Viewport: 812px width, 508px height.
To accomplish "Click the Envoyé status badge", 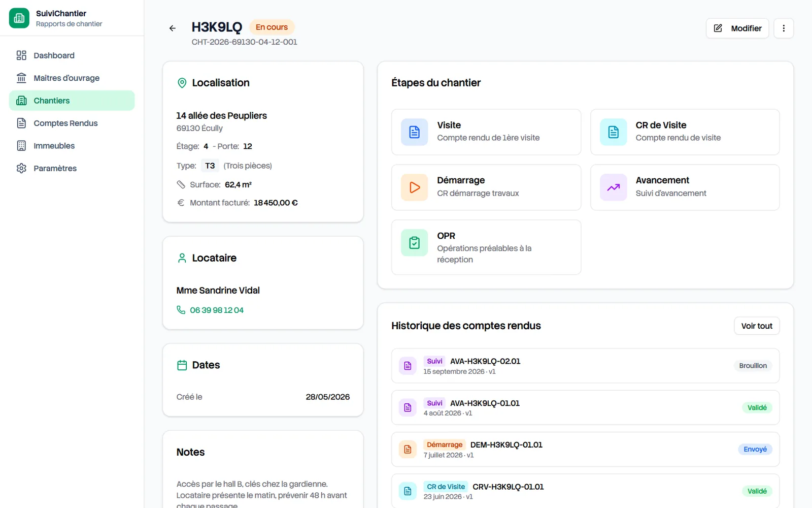I will pos(755,450).
